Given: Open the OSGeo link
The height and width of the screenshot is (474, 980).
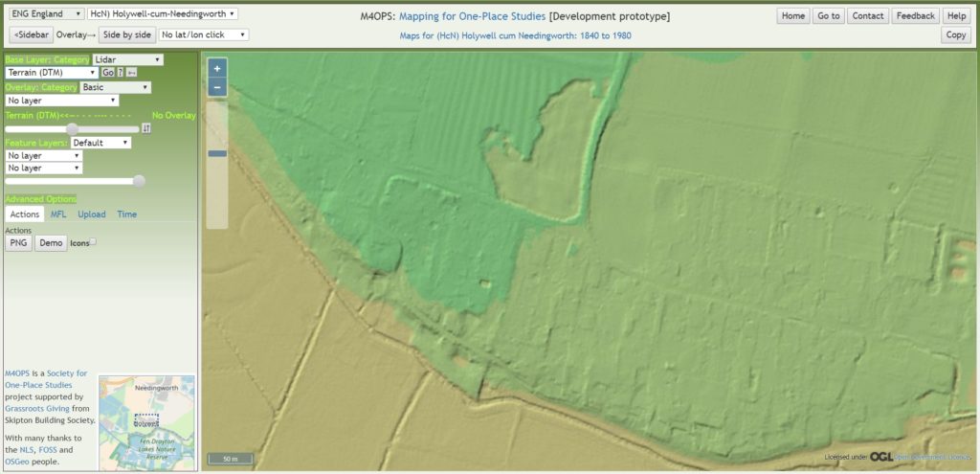Looking at the screenshot, I should (16, 462).
